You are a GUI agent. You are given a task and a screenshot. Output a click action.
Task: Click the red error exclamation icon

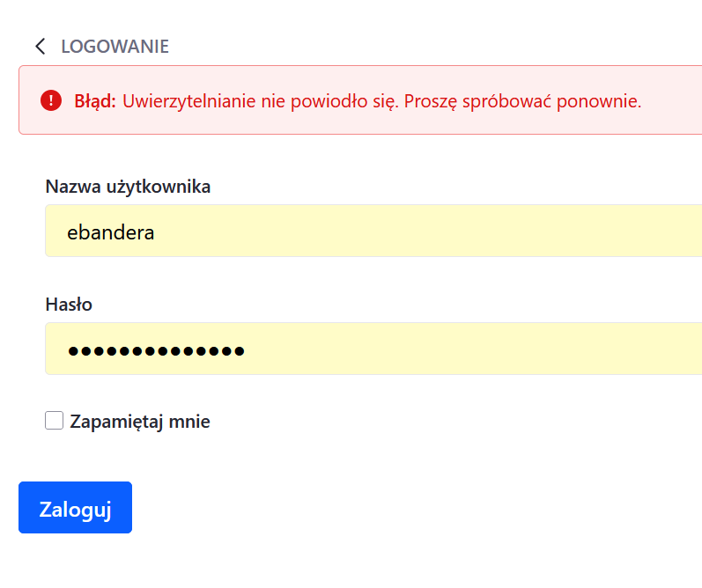51,100
